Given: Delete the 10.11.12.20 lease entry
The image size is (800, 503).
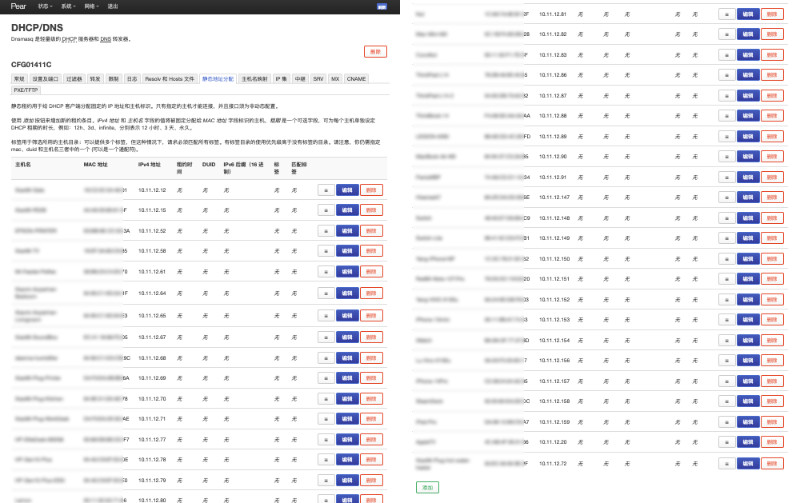Looking at the screenshot, I should click(772, 442).
